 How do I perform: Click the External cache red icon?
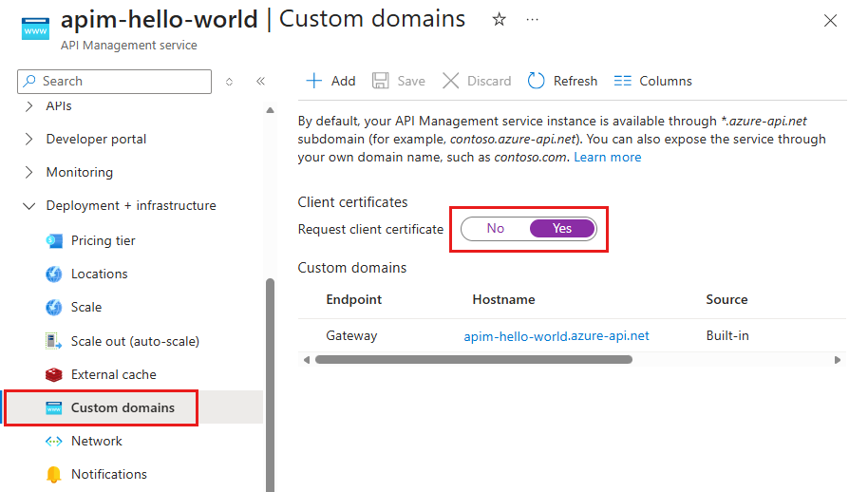pyautogui.click(x=54, y=374)
